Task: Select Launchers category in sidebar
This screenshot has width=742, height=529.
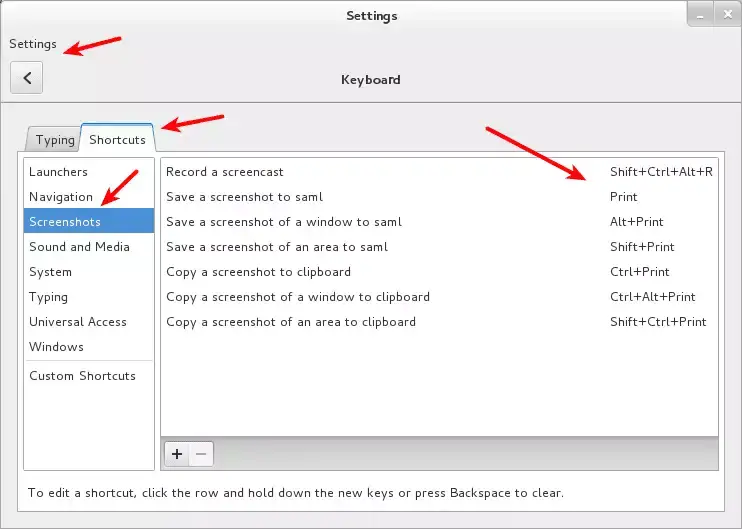Action: point(89,172)
